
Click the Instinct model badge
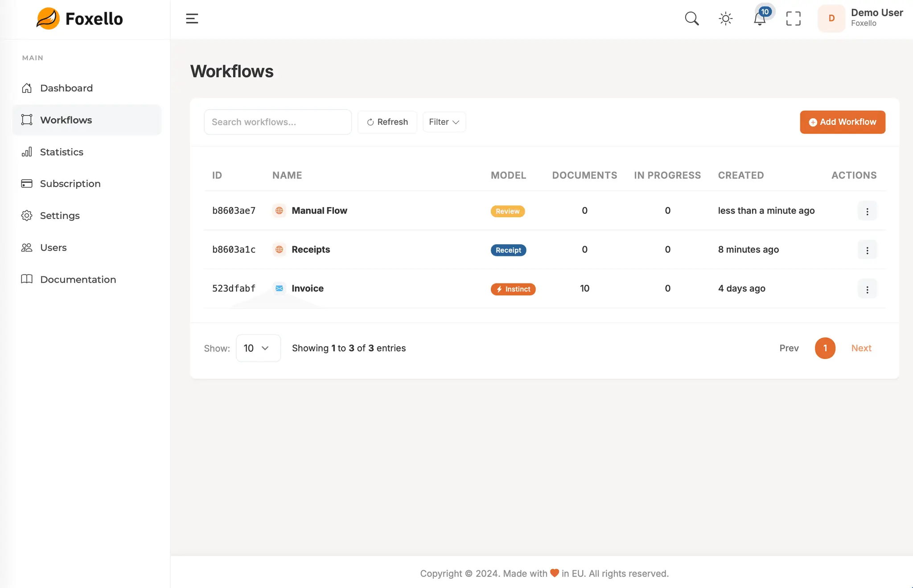coord(513,289)
